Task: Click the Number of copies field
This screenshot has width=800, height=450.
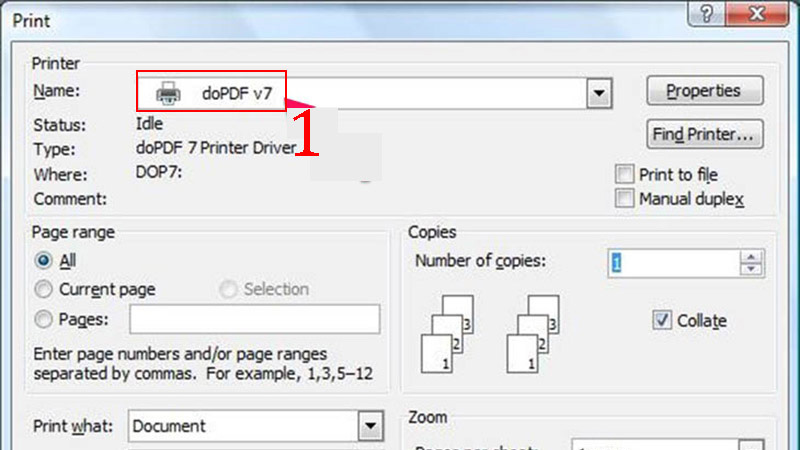Action: point(673,263)
